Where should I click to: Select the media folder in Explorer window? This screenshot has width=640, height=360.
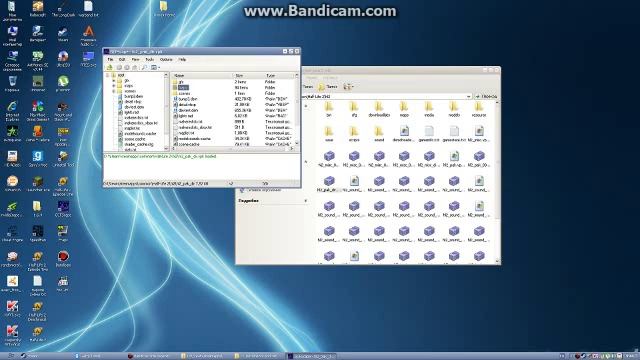point(429,109)
